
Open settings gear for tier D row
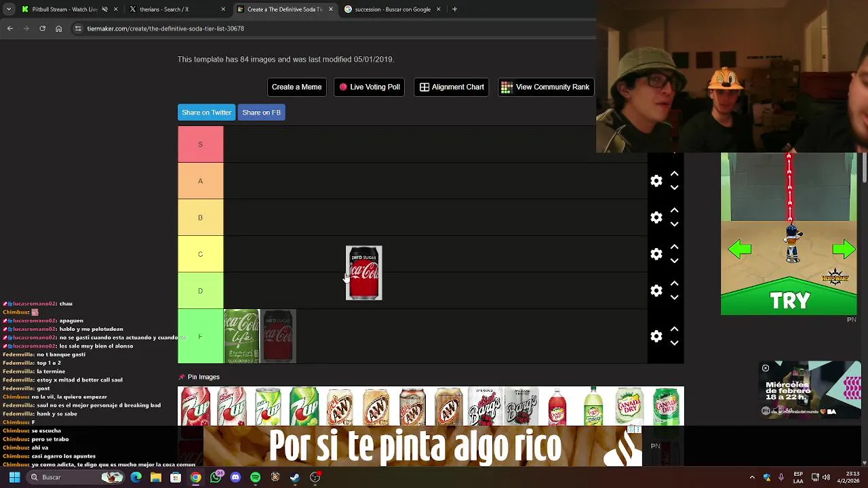point(656,291)
